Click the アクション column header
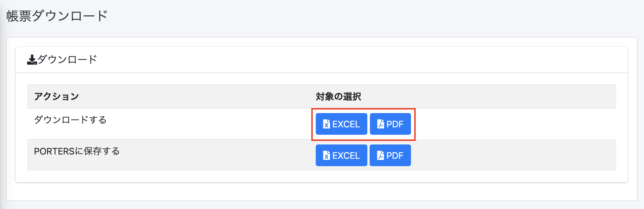The image size is (644, 209). pyautogui.click(x=56, y=97)
